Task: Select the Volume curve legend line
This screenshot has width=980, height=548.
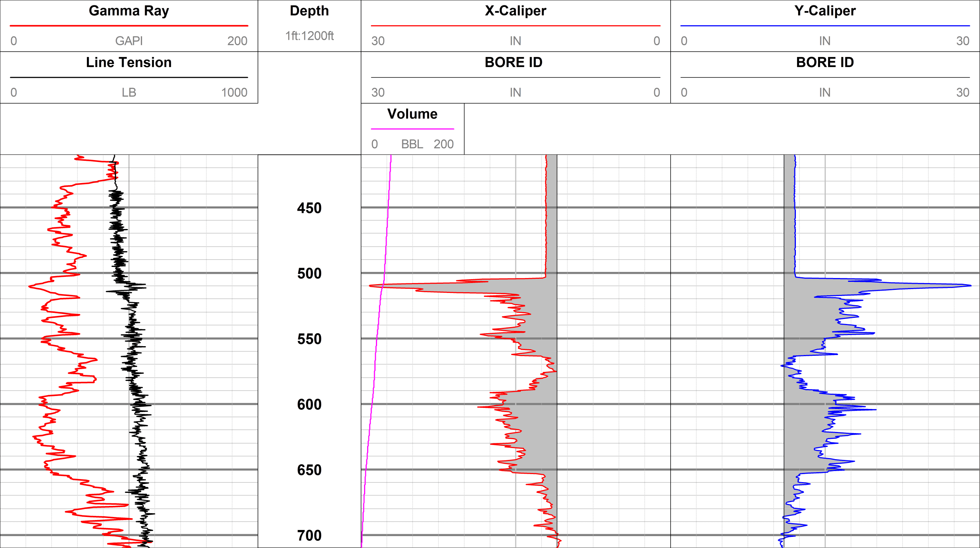Action: point(412,129)
